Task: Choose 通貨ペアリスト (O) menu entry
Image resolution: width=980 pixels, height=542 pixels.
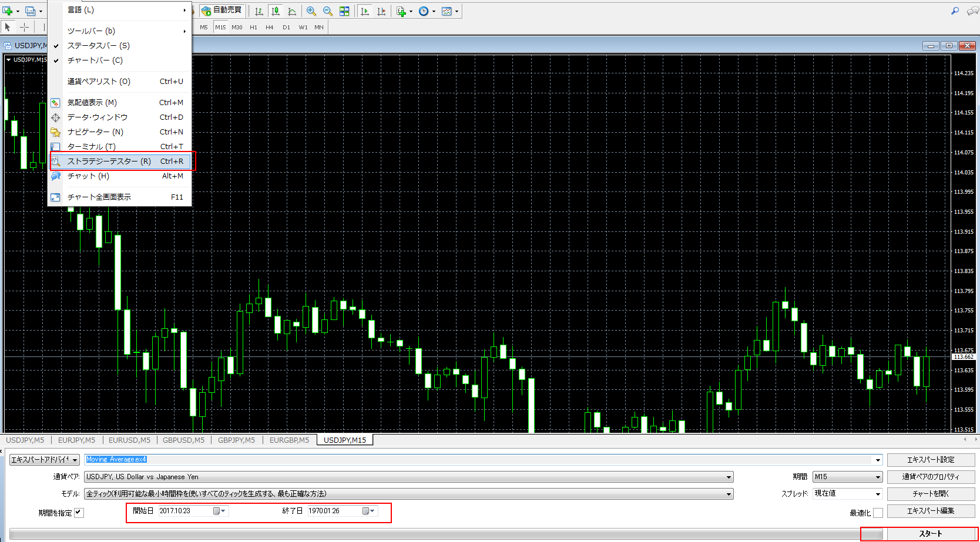Action: (120, 82)
